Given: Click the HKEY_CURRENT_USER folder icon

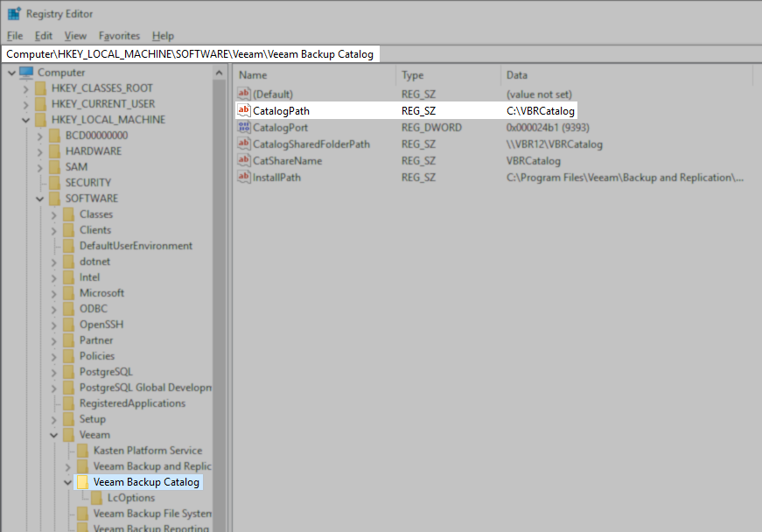Looking at the screenshot, I should click(x=41, y=104).
